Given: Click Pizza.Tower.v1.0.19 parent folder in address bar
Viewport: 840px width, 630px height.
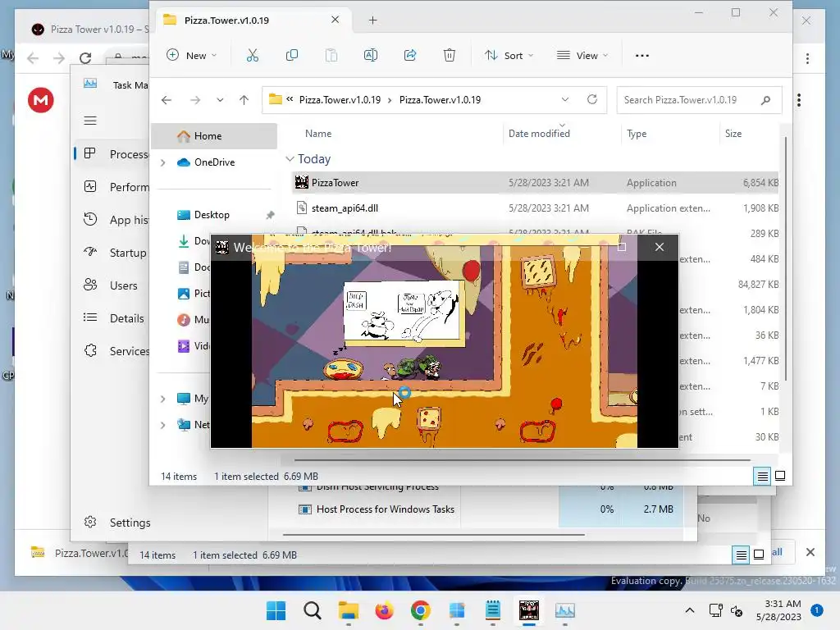Looking at the screenshot, I should click(x=340, y=99).
